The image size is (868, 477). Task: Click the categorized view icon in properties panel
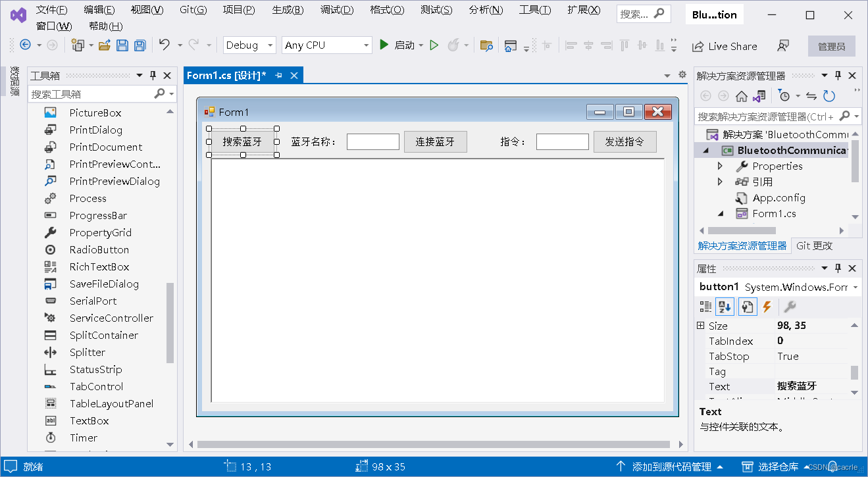(x=705, y=307)
